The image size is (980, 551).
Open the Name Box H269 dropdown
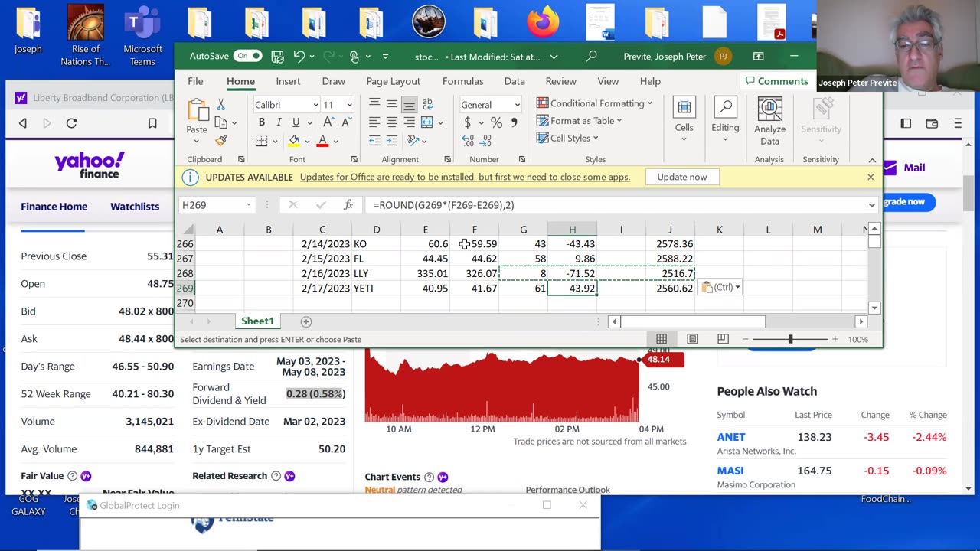point(248,204)
